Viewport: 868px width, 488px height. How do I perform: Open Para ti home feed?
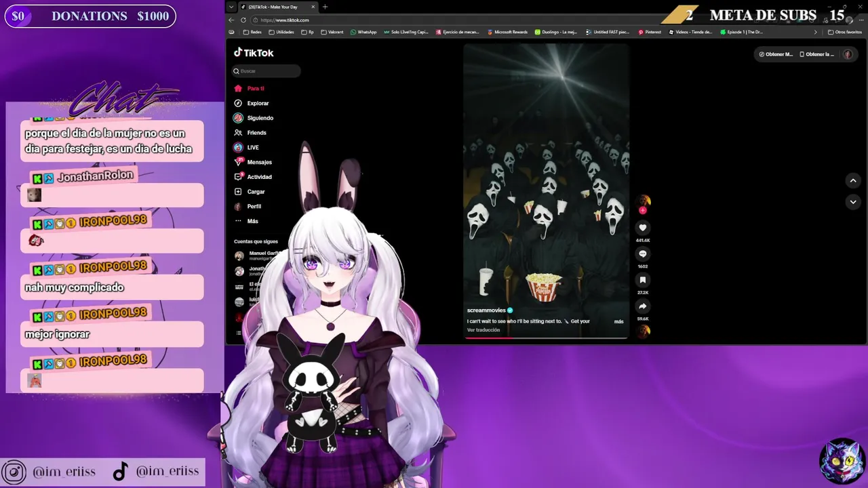(250, 88)
